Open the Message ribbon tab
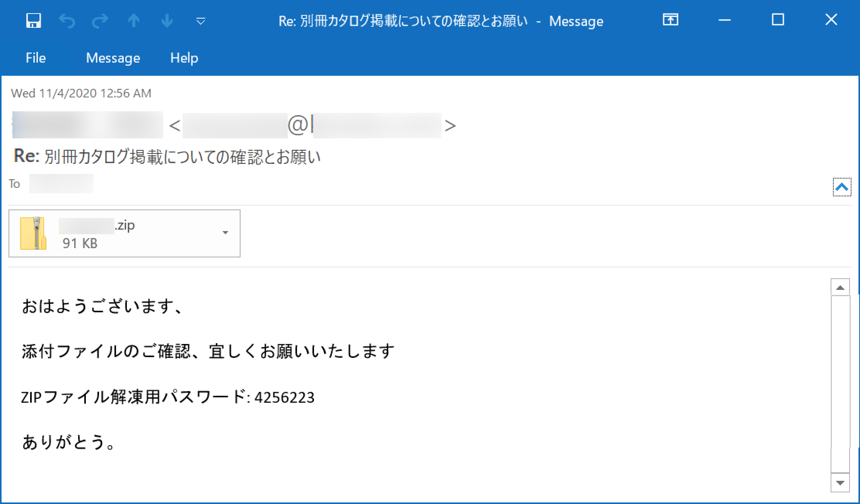The height and width of the screenshot is (504, 860). coord(113,58)
